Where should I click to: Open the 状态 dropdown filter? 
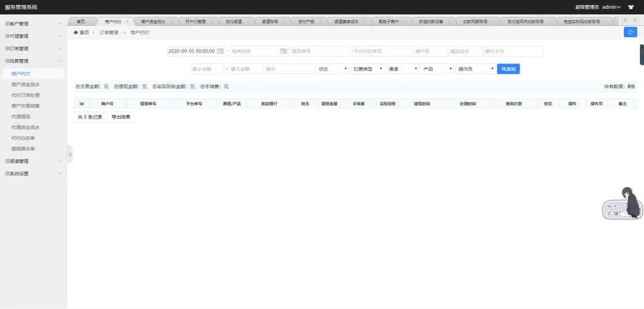333,69
